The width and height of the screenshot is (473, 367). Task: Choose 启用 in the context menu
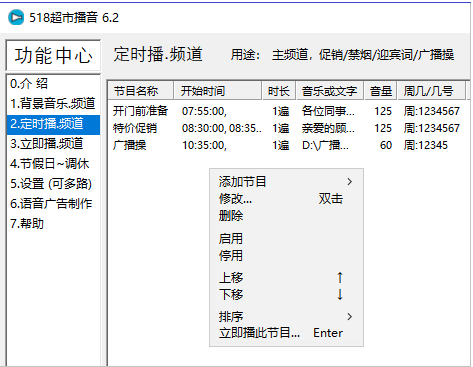[286, 239]
